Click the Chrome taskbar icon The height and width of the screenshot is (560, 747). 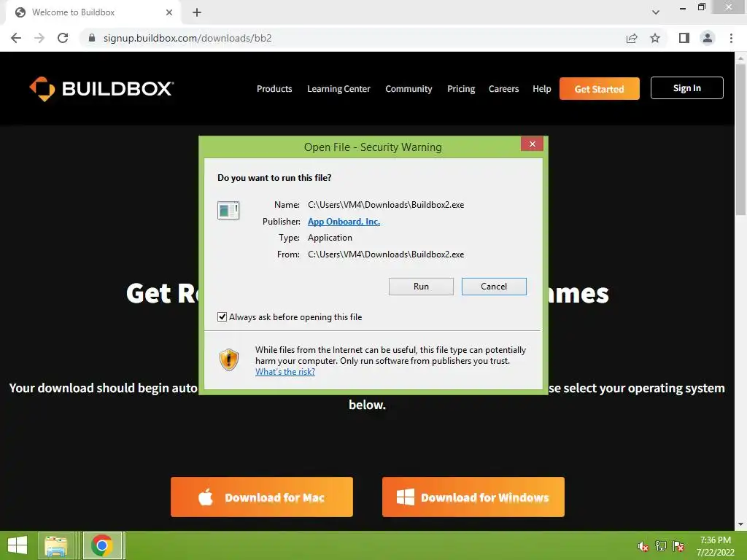102,545
